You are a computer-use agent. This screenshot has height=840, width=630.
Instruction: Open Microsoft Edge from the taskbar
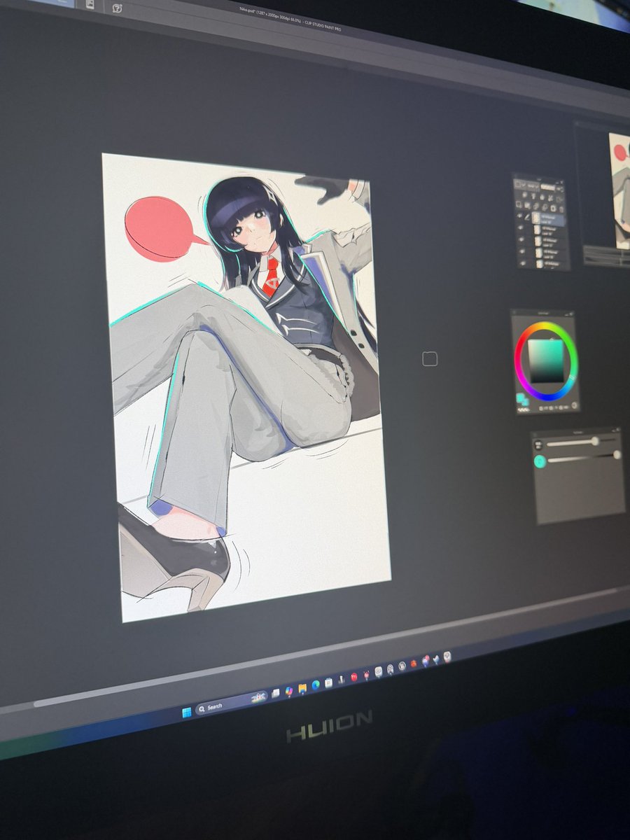pos(316,685)
